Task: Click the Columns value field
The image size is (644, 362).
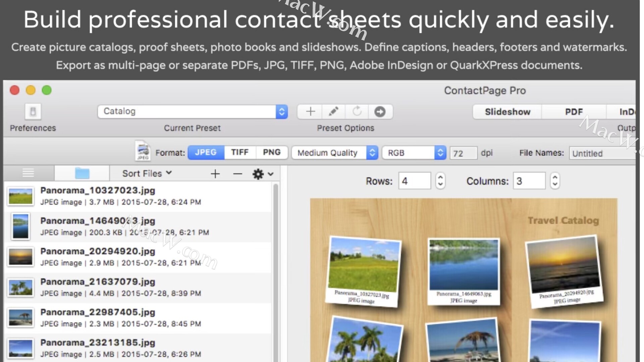Action: click(x=529, y=181)
